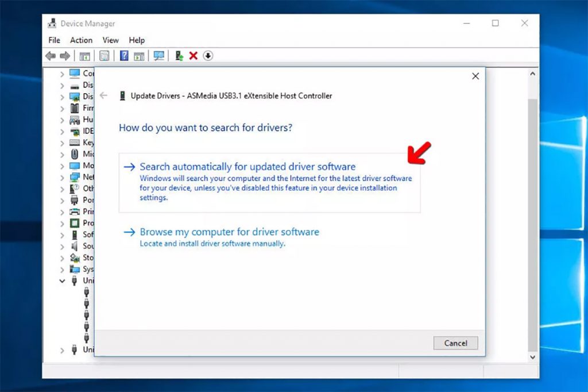Viewport: 588px width, 392px height.
Task: Click Show/Hide Console Tree toolbar icon
Action: pyautogui.click(x=84, y=56)
